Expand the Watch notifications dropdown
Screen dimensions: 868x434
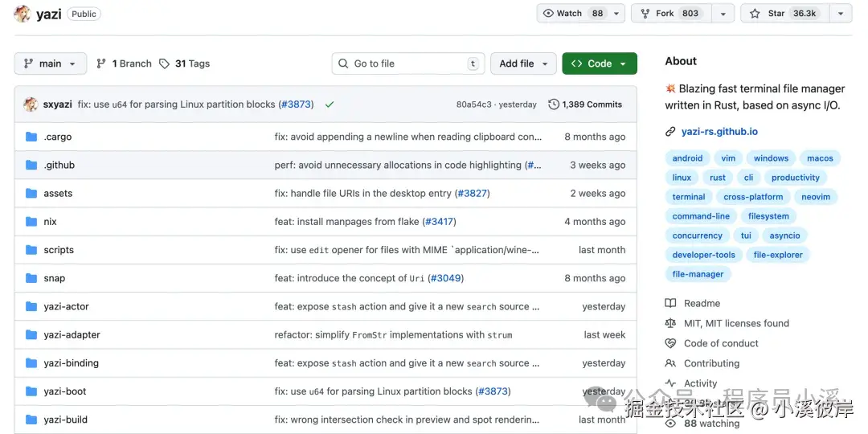click(x=616, y=14)
